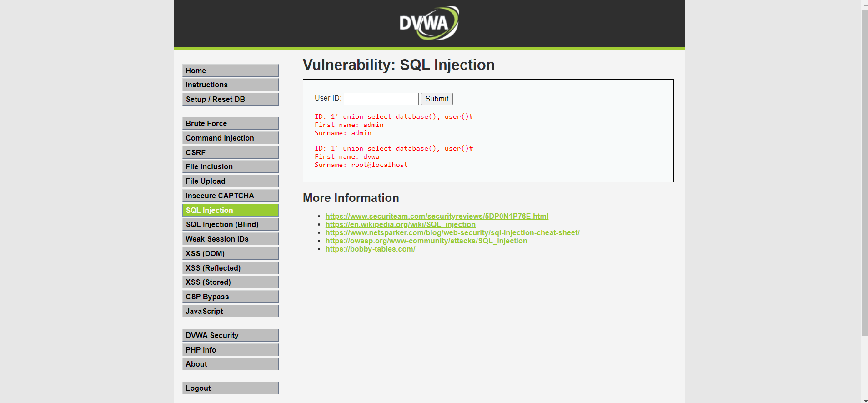Open the securiteam.com security reviews link
The image size is (868, 403).
click(x=437, y=216)
